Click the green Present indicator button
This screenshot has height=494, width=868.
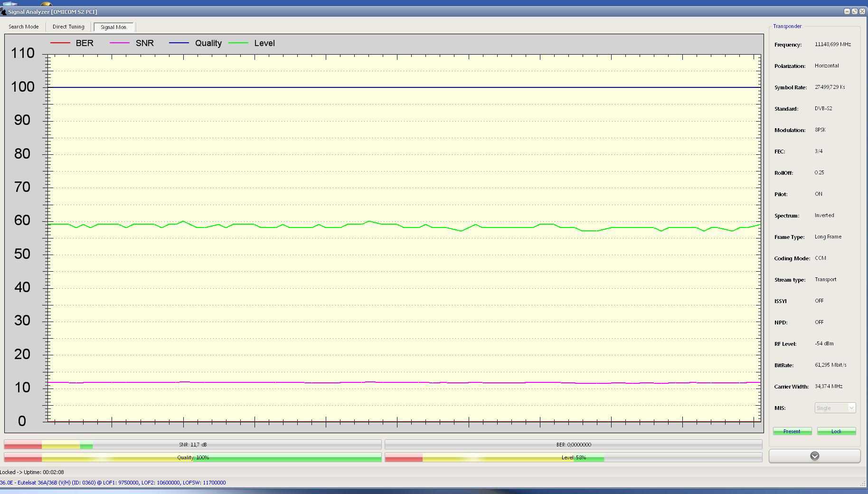[x=792, y=431]
